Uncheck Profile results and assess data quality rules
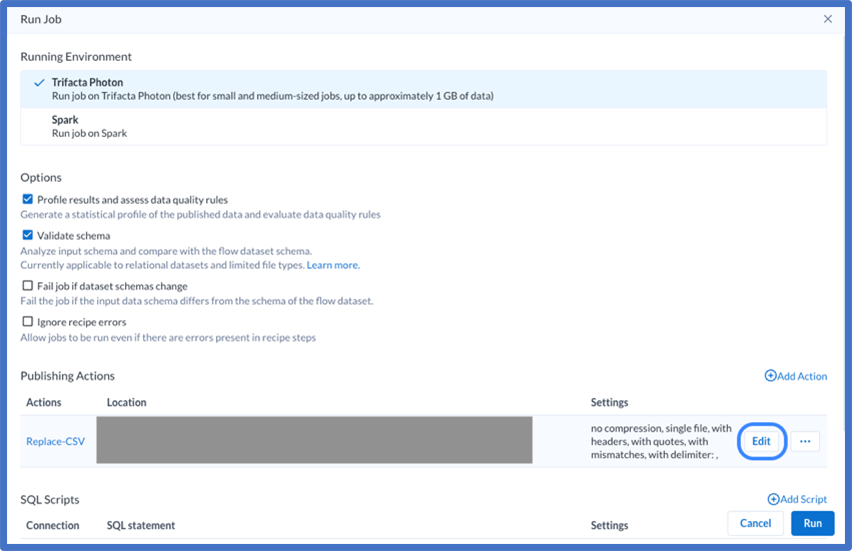The height and width of the screenshot is (551, 852). point(28,199)
